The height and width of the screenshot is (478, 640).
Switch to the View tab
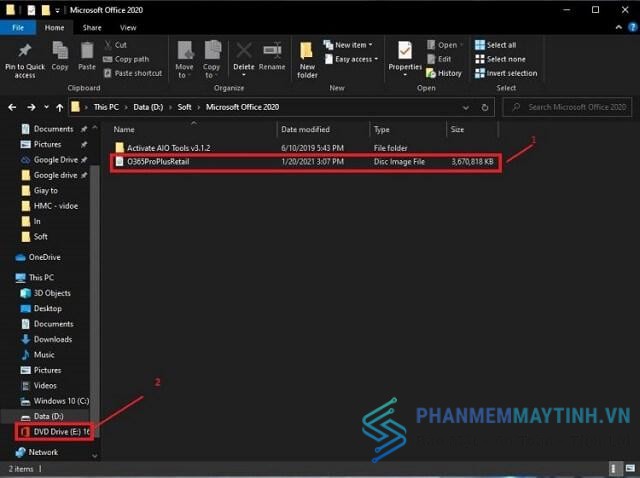pos(128,27)
